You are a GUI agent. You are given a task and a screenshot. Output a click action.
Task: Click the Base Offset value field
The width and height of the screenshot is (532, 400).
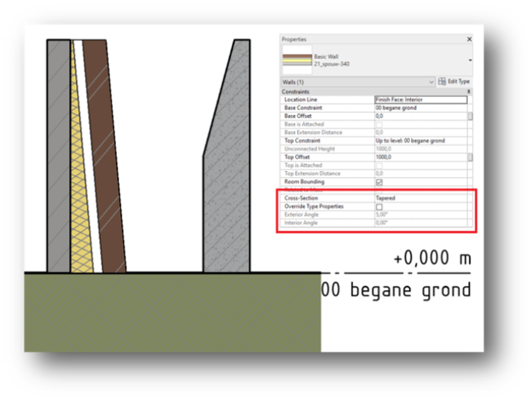420,116
